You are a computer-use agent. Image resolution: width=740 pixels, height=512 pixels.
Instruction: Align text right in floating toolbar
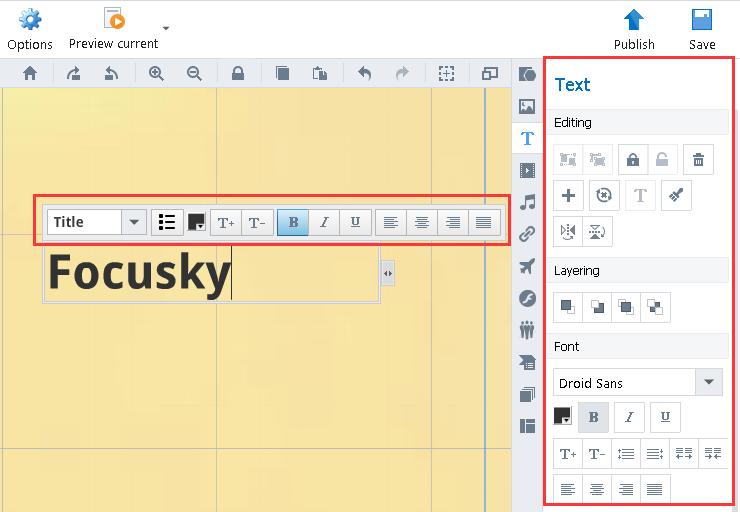pyautogui.click(x=453, y=222)
